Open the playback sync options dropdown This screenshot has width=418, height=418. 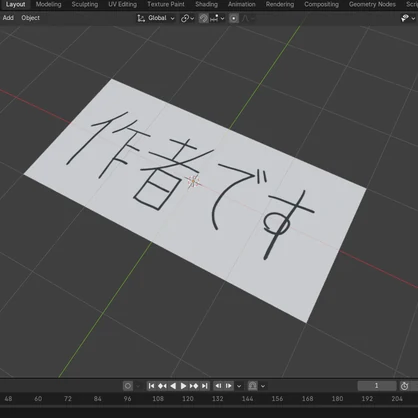point(263,386)
